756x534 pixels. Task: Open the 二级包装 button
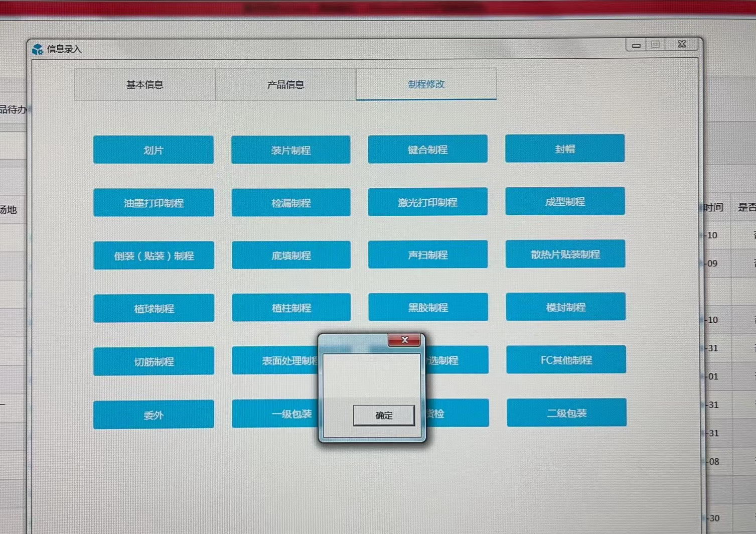coord(567,413)
